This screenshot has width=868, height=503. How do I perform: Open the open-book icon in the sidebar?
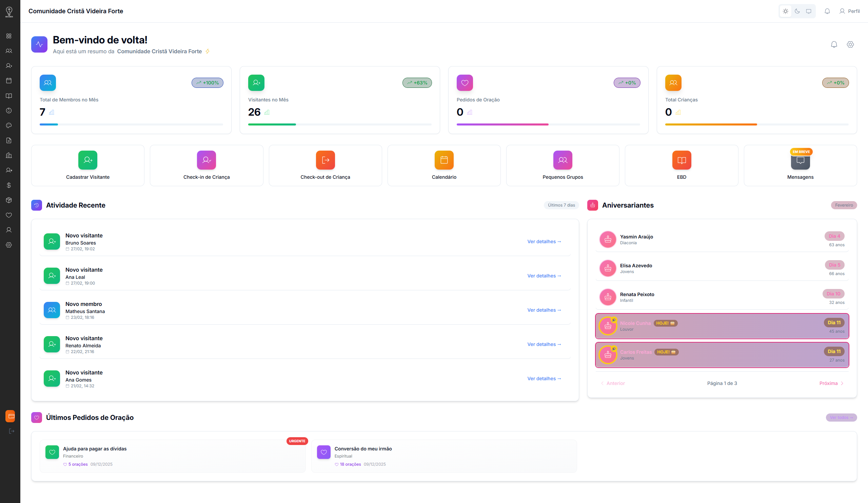pos(9,96)
